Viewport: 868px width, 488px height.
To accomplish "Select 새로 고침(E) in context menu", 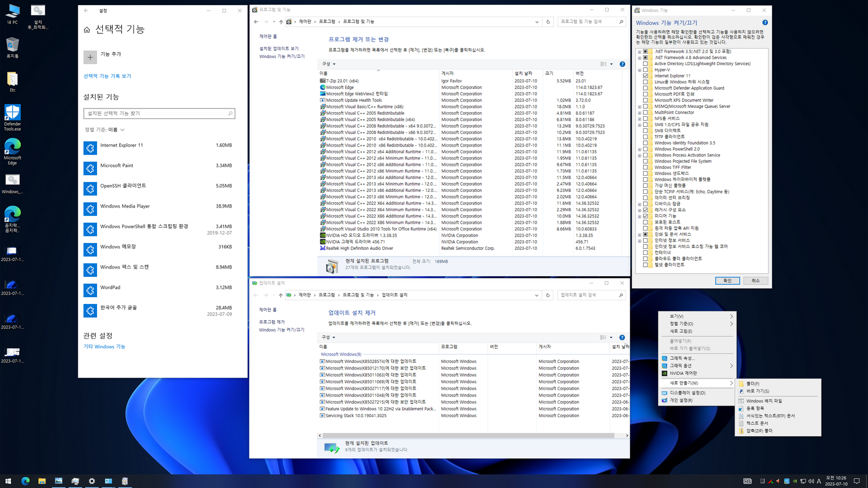I will click(697, 331).
